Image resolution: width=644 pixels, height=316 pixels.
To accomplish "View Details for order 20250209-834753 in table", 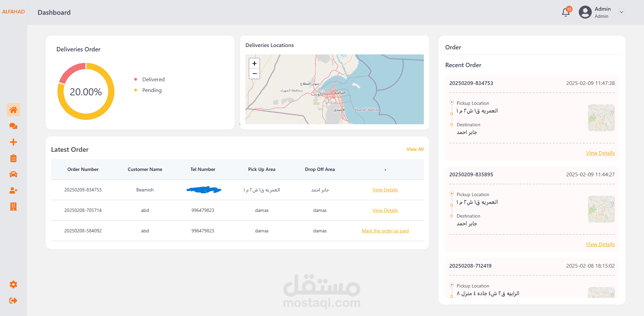I will click(x=385, y=190).
